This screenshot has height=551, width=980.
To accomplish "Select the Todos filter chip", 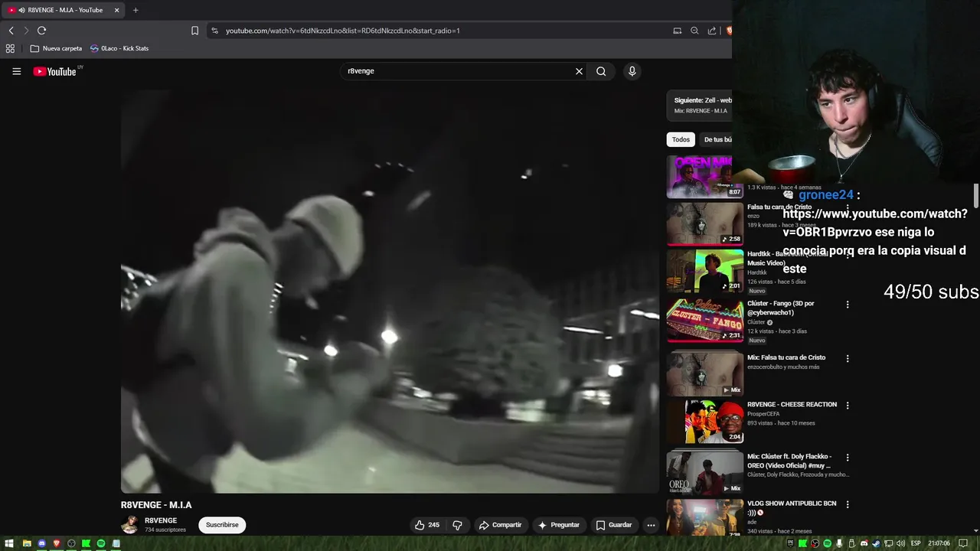I will [681, 139].
